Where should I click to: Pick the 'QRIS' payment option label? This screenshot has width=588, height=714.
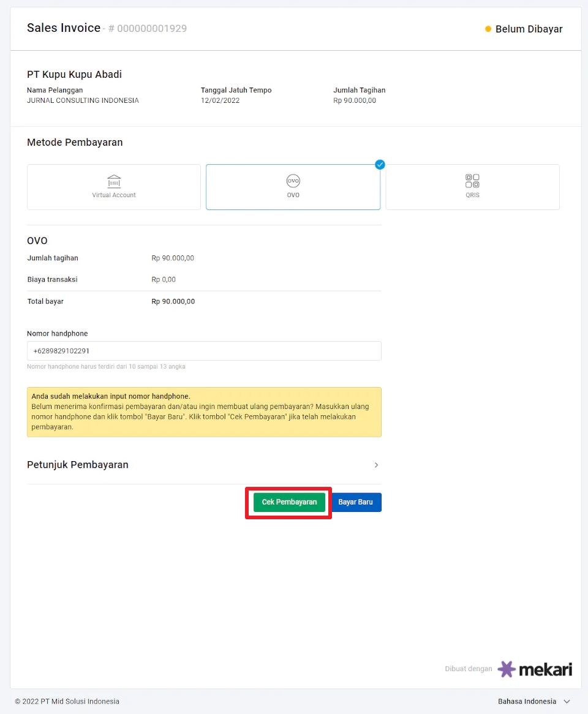point(472,195)
